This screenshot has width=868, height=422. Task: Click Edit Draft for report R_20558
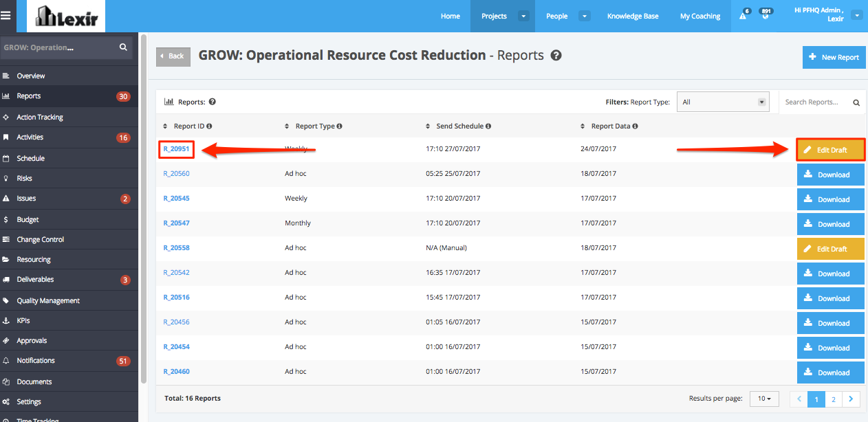[831, 249]
